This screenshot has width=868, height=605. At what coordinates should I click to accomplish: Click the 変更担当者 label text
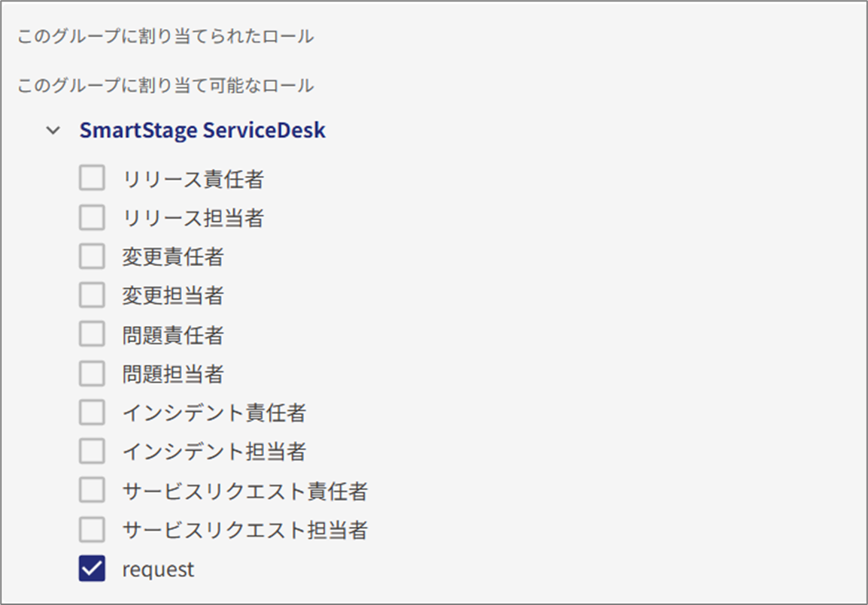(173, 295)
